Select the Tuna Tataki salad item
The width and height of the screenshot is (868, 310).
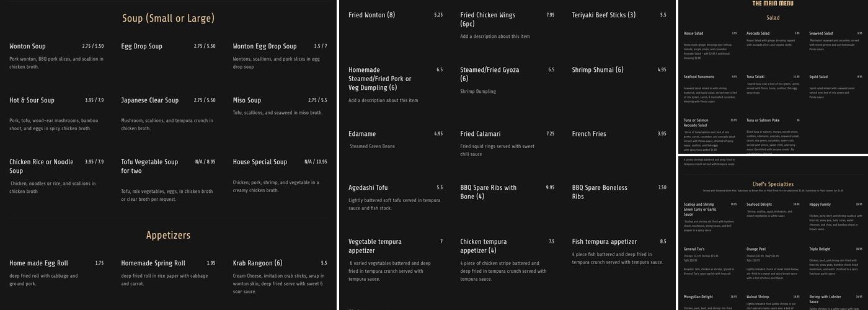(755, 77)
